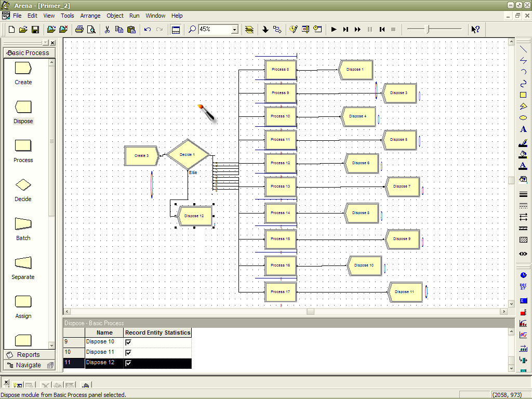
Task: Open the File menu
Action: [x=17, y=16]
